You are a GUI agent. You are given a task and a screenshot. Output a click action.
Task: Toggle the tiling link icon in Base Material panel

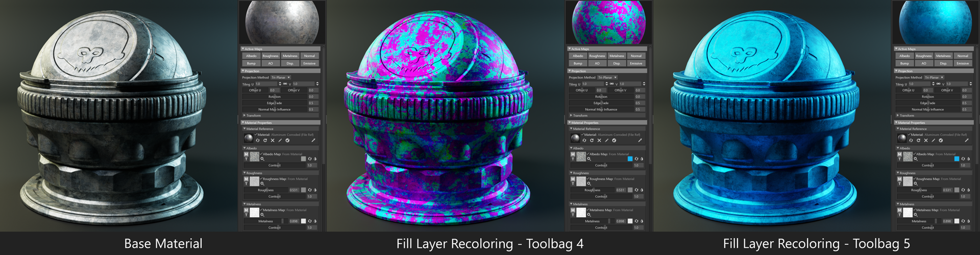tap(285, 84)
